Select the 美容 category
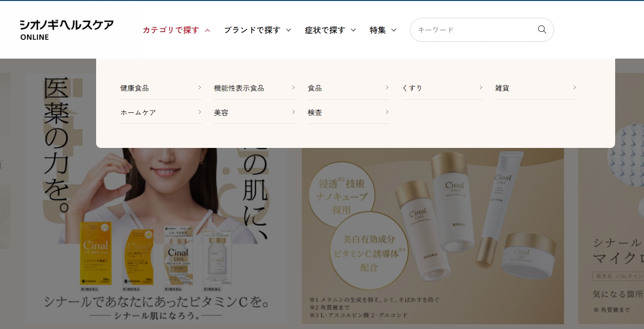Viewport: 644px width, 329px height. (255, 112)
